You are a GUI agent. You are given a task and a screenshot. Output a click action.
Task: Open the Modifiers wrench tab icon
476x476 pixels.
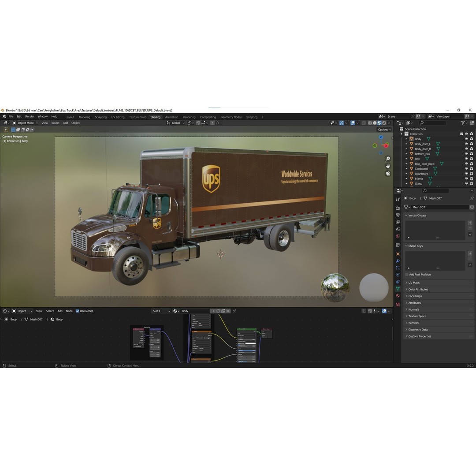point(398,261)
